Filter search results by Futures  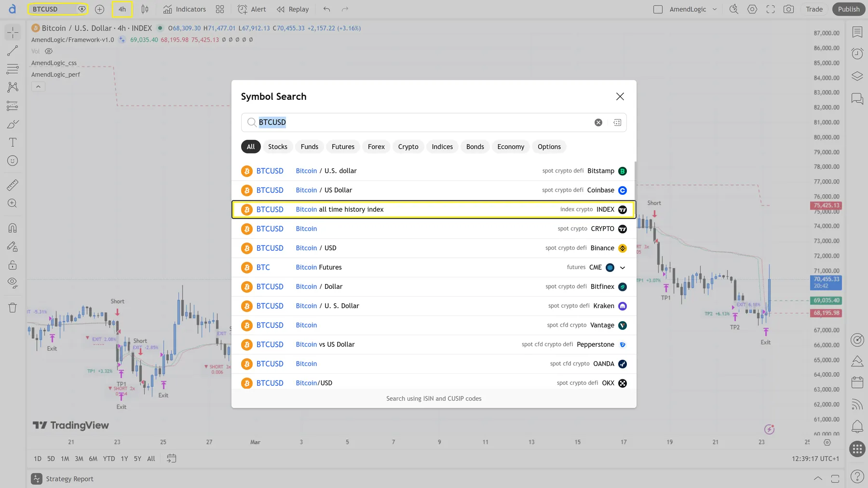pos(343,147)
